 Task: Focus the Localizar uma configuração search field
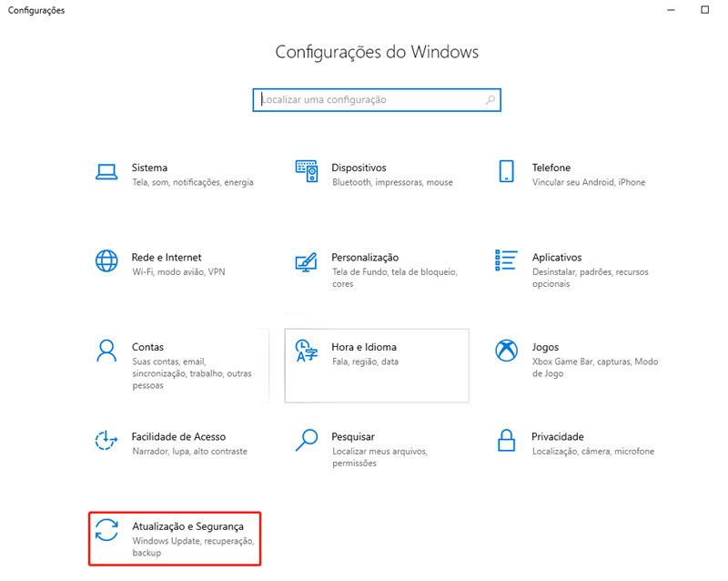[377, 100]
